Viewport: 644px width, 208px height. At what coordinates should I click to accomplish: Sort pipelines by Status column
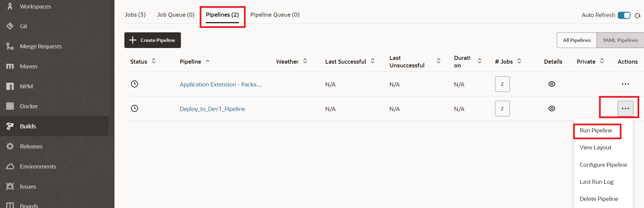click(x=154, y=61)
